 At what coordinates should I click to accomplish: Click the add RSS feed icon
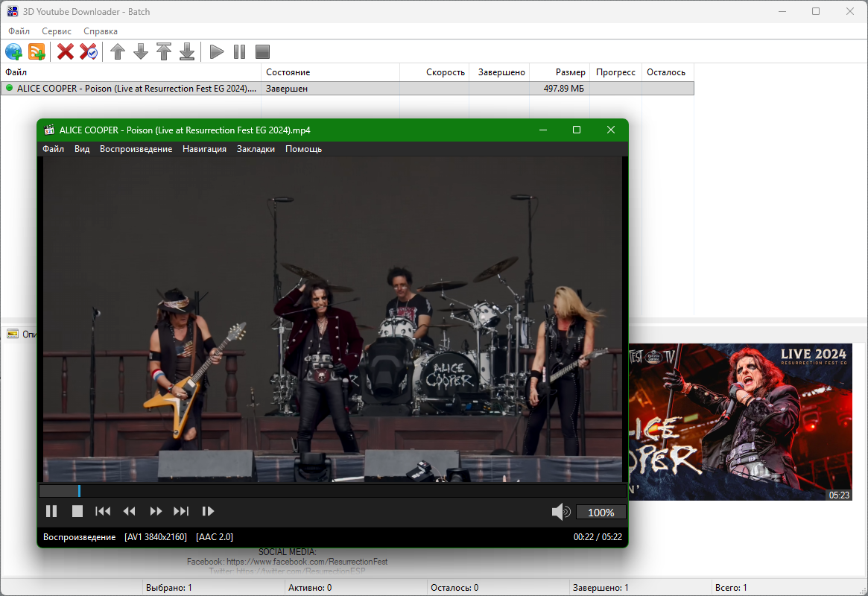pos(37,52)
